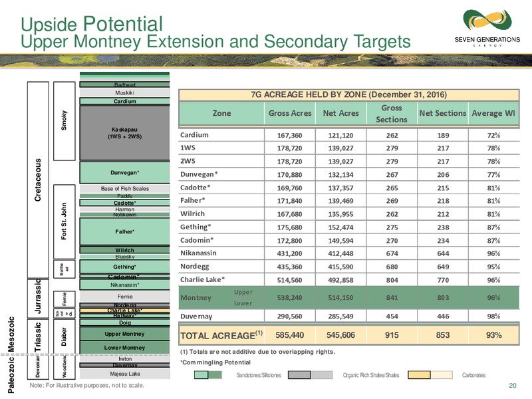
Task: Click Falher net acres value 139,469
Action: point(340,201)
